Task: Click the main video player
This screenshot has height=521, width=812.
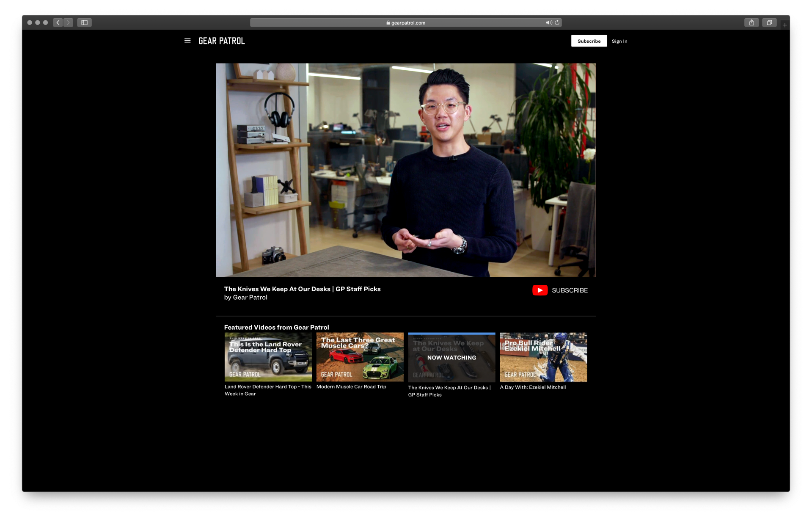Action: tap(406, 170)
